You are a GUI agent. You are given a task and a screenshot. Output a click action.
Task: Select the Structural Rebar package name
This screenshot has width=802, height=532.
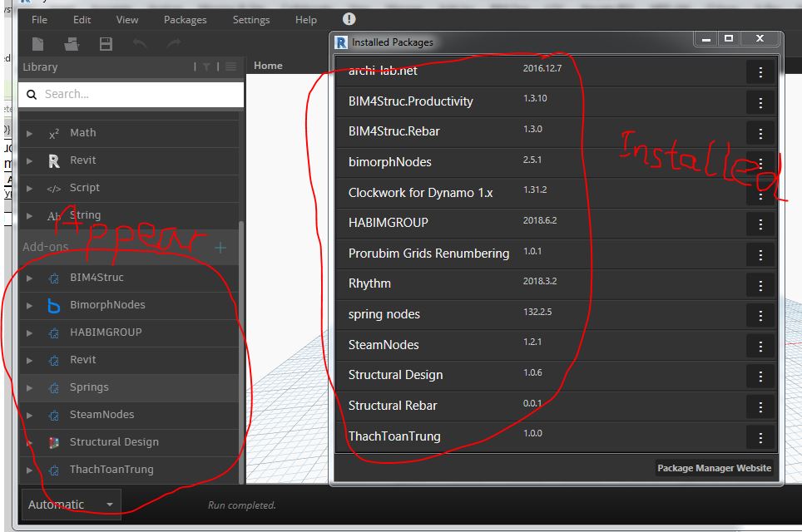click(393, 406)
